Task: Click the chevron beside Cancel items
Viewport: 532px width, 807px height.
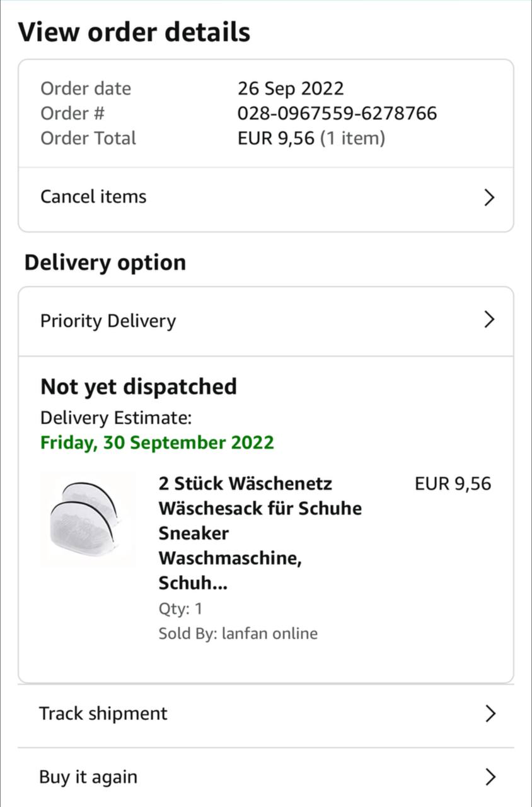Action: 489,198
